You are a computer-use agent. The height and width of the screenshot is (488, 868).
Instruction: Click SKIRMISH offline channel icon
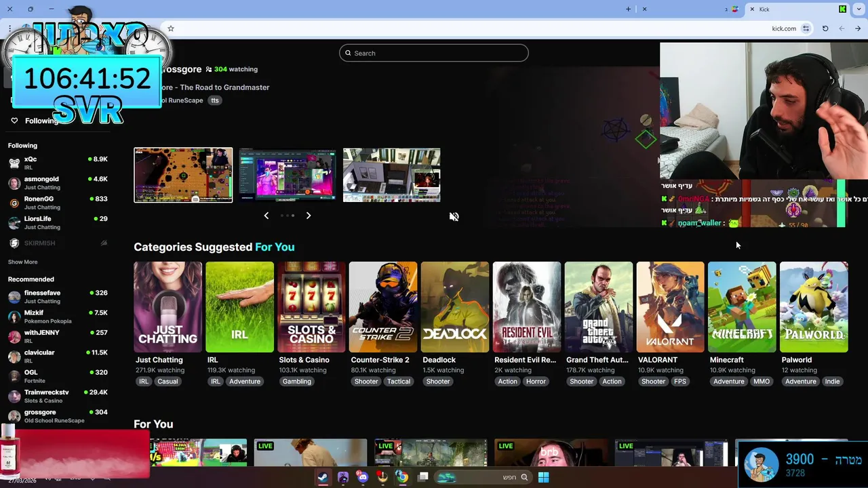(14, 243)
